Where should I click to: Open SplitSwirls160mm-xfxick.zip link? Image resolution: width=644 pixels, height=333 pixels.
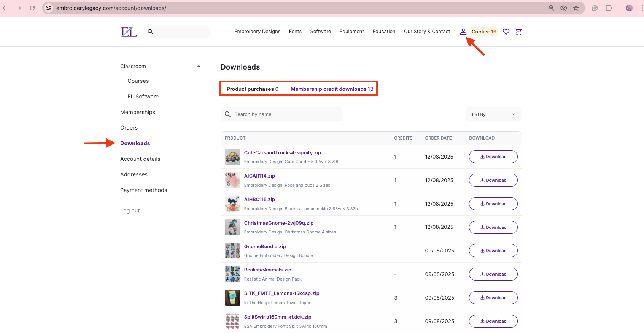point(278,317)
